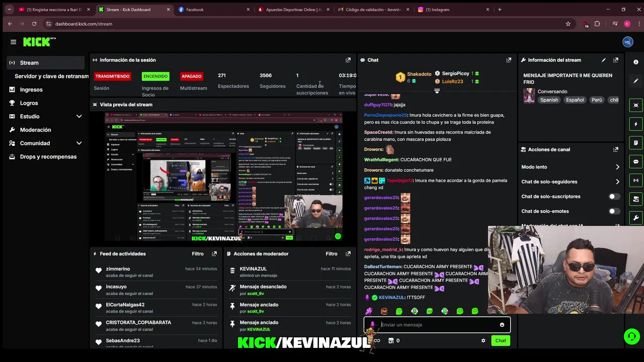Click the Español tag
Screen dimensions: 644x362
(x=575, y=100)
